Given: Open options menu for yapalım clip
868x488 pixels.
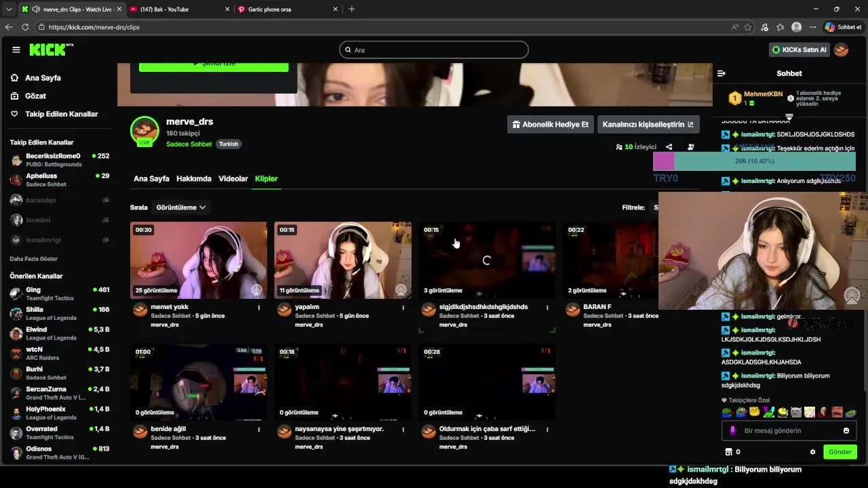Looking at the screenshot, I should pos(403,308).
